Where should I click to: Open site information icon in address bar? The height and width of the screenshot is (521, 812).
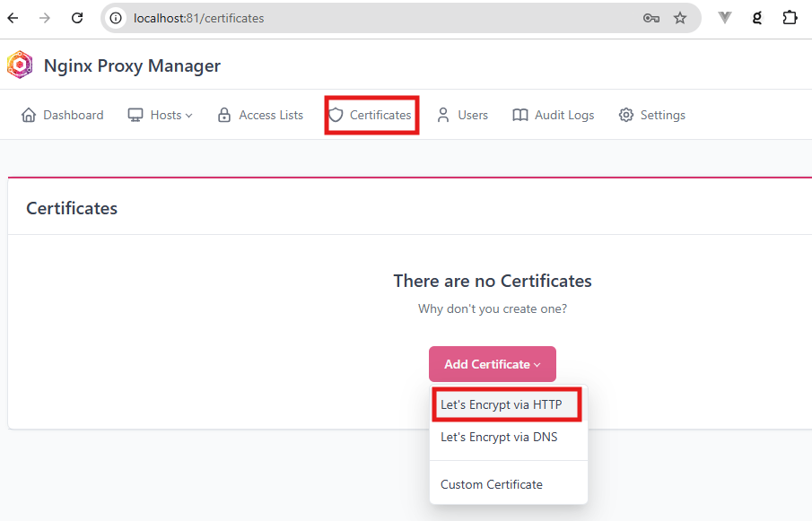tap(116, 18)
